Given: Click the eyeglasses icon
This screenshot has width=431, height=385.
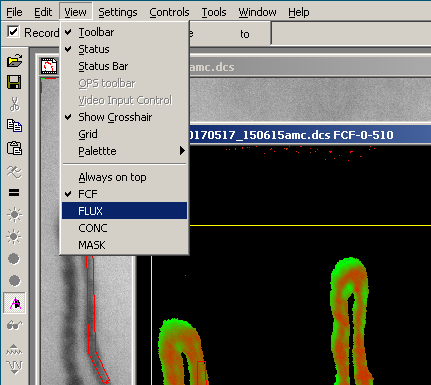Looking at the screenshot, I should [x=14, y=325].
